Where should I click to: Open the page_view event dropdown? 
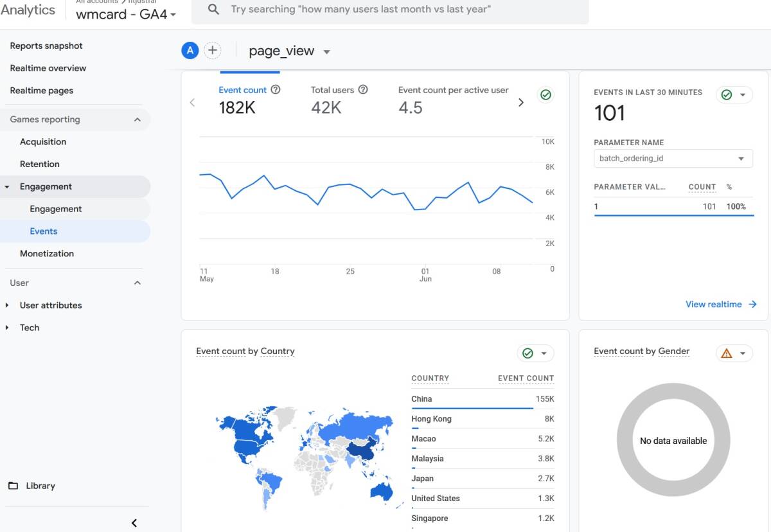(x=289, y=51)
